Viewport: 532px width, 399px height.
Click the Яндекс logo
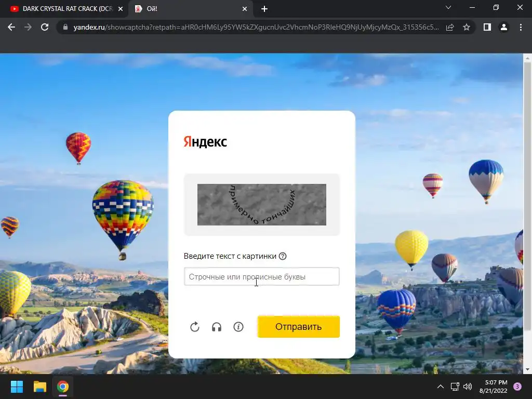click(205, 142)
